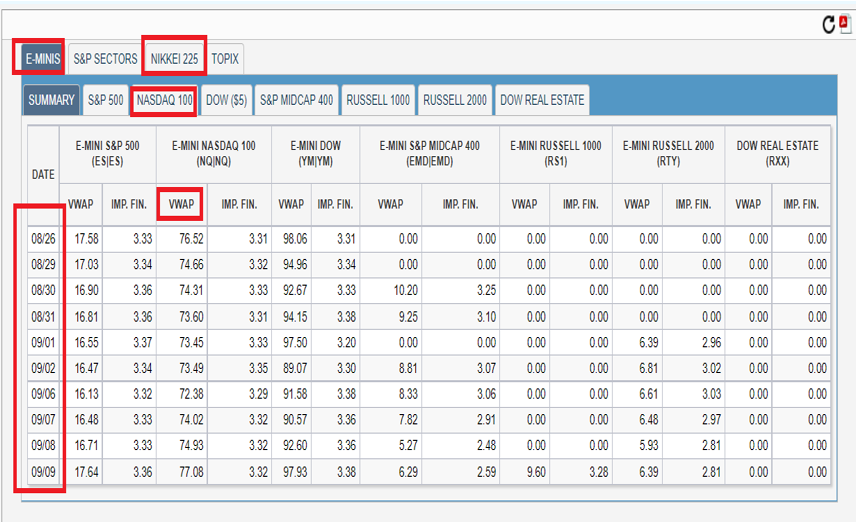The height and width of the screenshot is (524, 861).
Task: Click NASDAQ VWAP value 74.66
Action: pyautogui.click(x=191, y=265)
